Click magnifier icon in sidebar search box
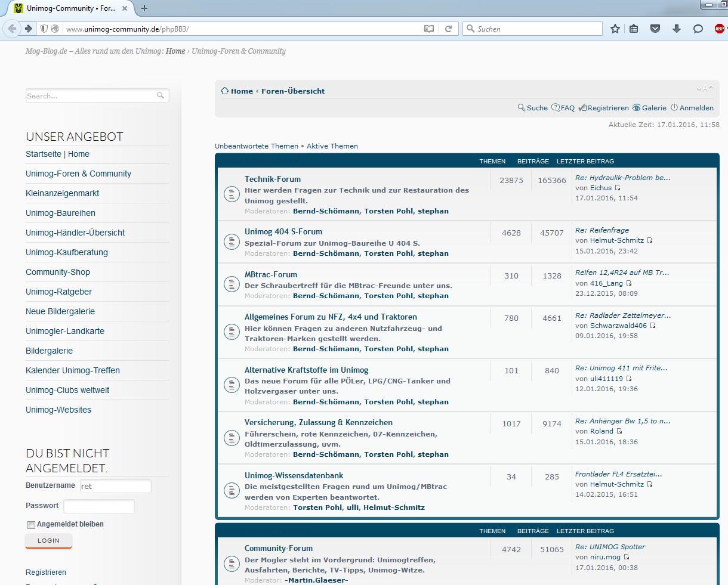The height and width of the screenshot is (585, 728). click(x=161, y=95)
